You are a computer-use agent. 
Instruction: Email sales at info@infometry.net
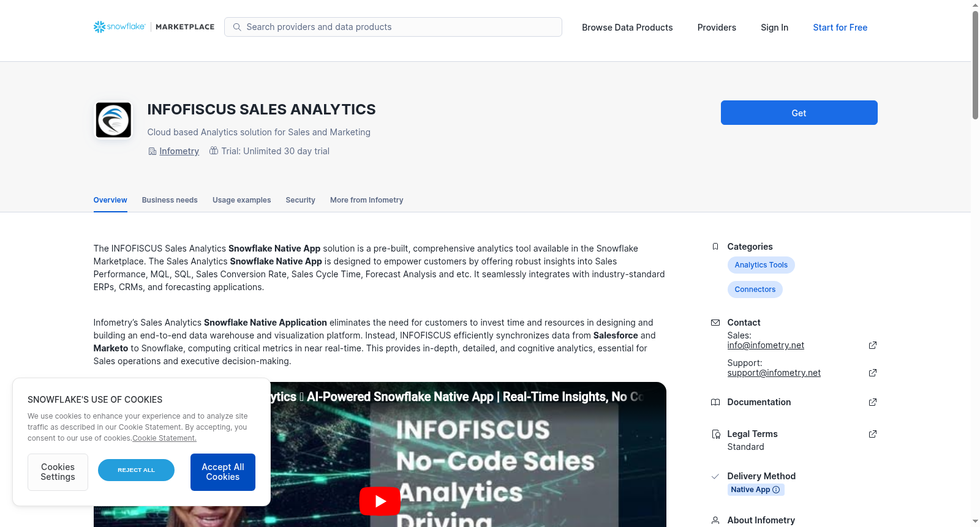pyautogui.click(x=766, y=345)
